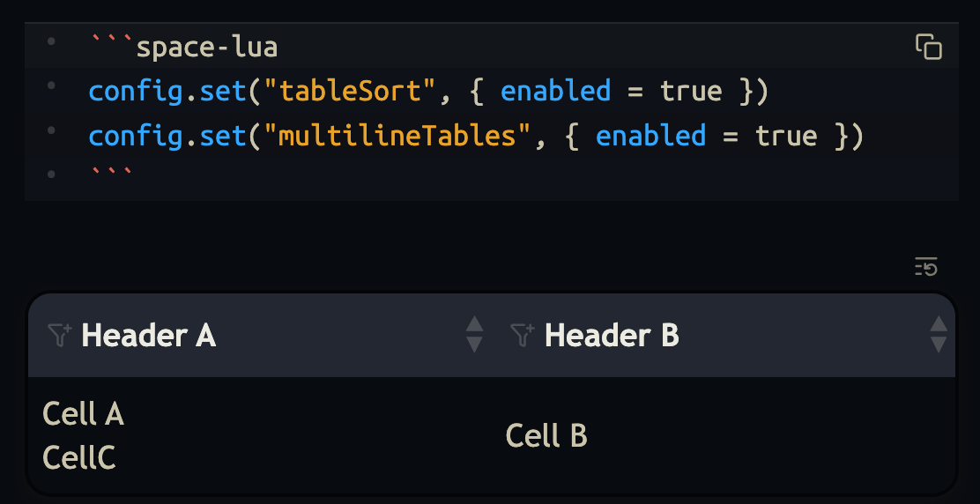Select the Cell A text
Screen dimensions: 980x504
coord(83,414)
